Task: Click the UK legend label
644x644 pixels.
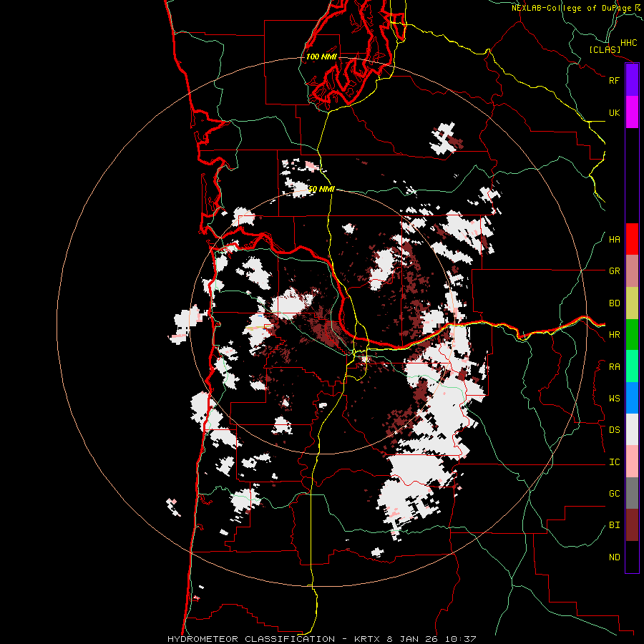Action: coord(614,112)
